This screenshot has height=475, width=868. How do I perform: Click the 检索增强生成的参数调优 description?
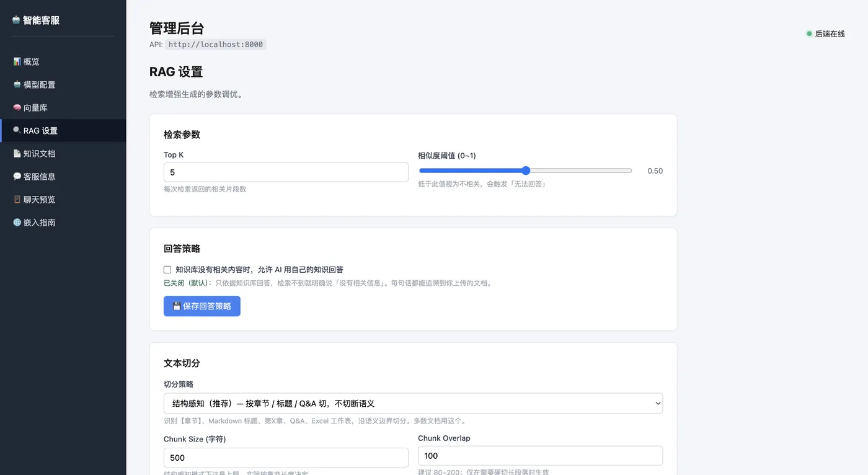[x=196, y=94]
